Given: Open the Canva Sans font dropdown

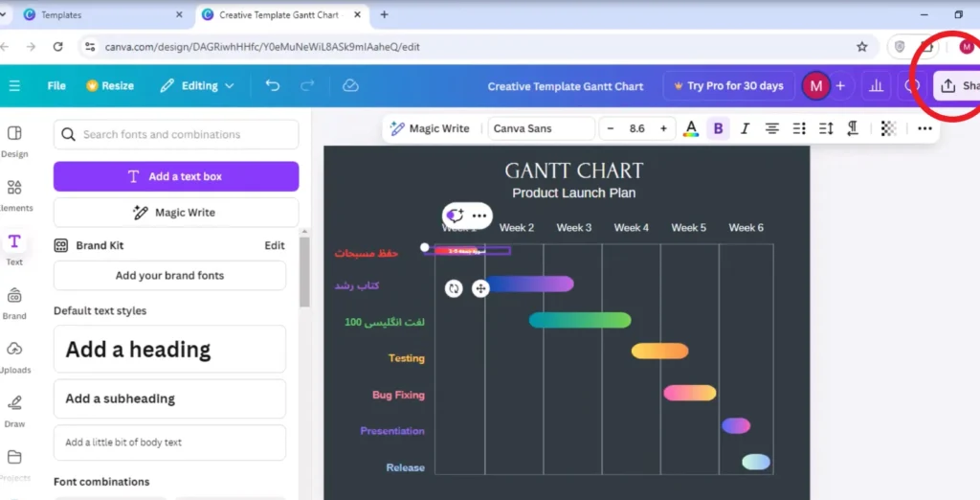Looking at the screenshot, I should click(x=542, y=128).
